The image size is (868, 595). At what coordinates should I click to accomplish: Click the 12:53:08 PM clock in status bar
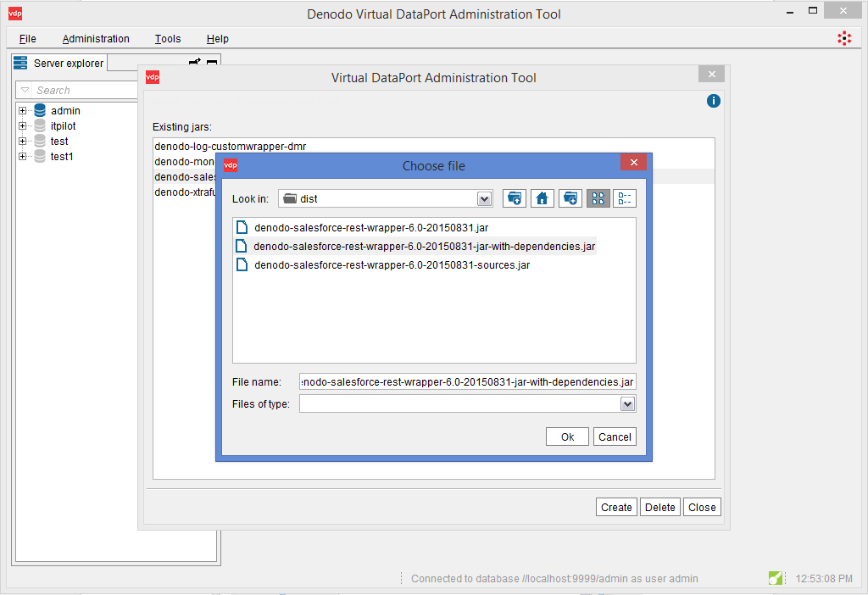coord(824,578)
